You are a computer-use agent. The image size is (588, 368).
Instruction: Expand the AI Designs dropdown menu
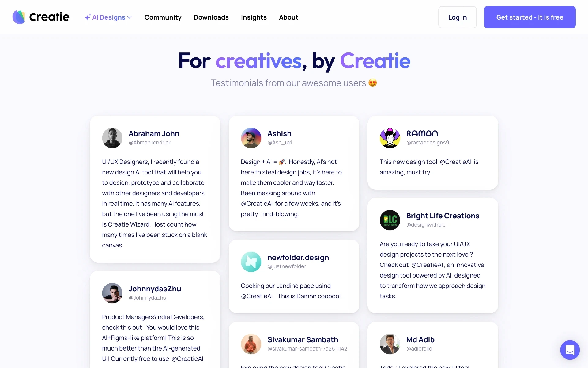pyautogui.click(x=108, y=17)
